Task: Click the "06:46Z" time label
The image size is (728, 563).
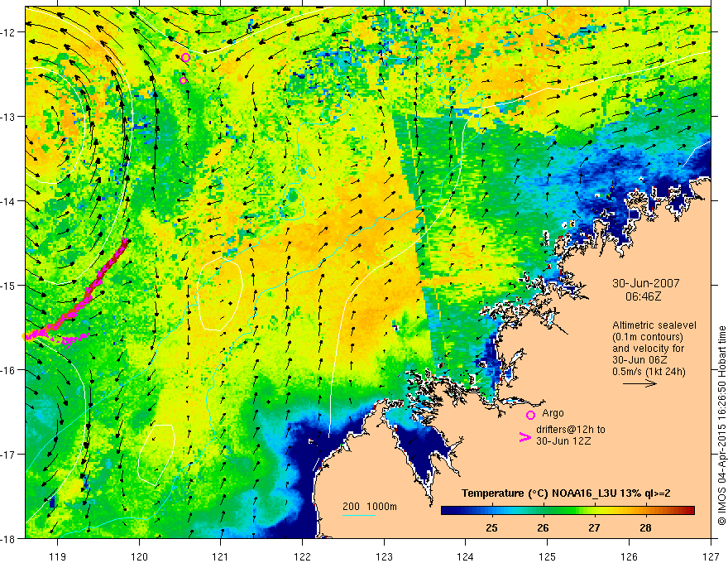Action: [643, 296]
